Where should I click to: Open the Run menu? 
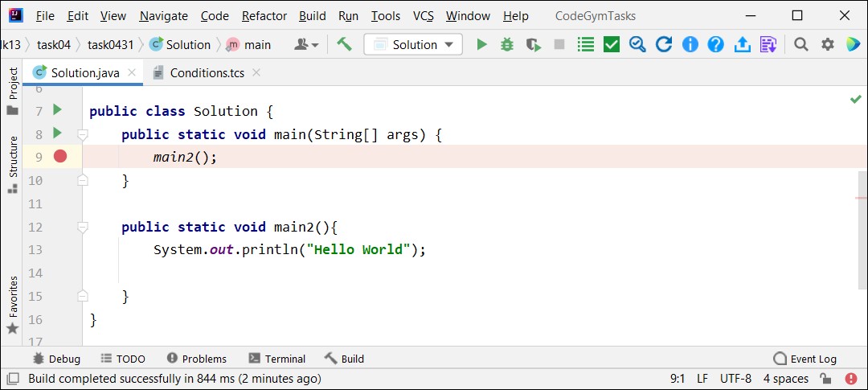[x=348, y=16]
